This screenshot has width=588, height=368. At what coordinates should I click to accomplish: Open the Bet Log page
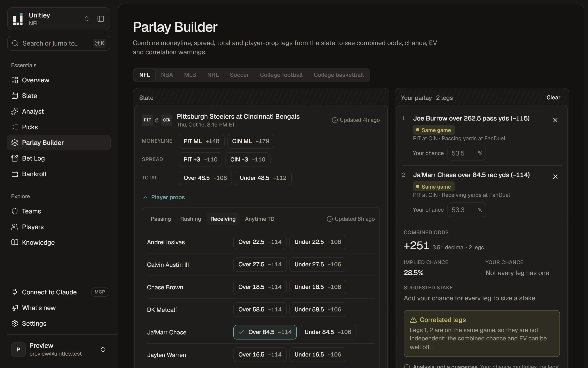pyautogui.click(x=59, y=158)
